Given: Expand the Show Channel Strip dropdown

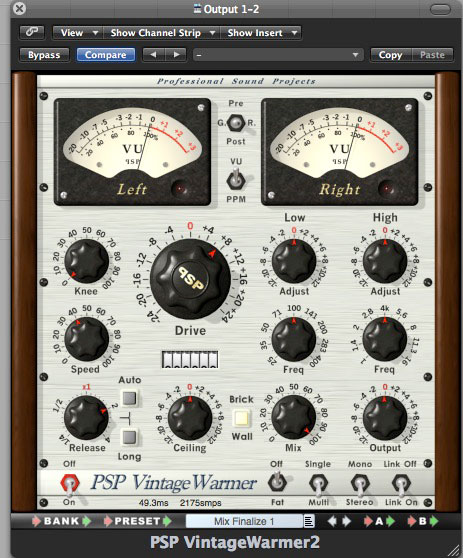Looking at the screenshot, I should (x=162, y=33).
